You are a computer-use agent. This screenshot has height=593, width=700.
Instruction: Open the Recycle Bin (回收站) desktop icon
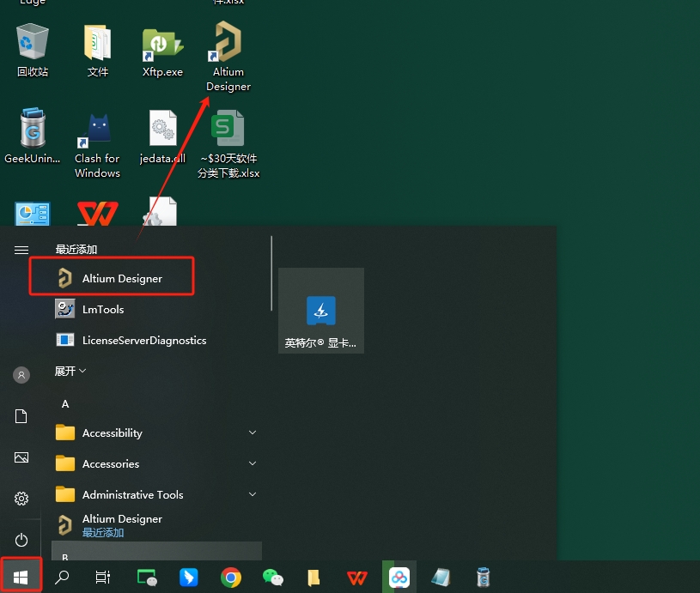click(33, 51)
